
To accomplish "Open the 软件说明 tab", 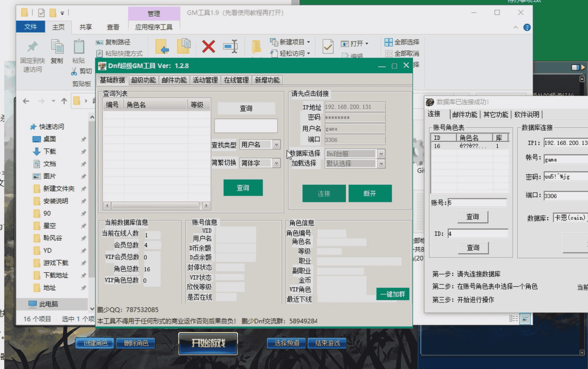I will [527, 114].
